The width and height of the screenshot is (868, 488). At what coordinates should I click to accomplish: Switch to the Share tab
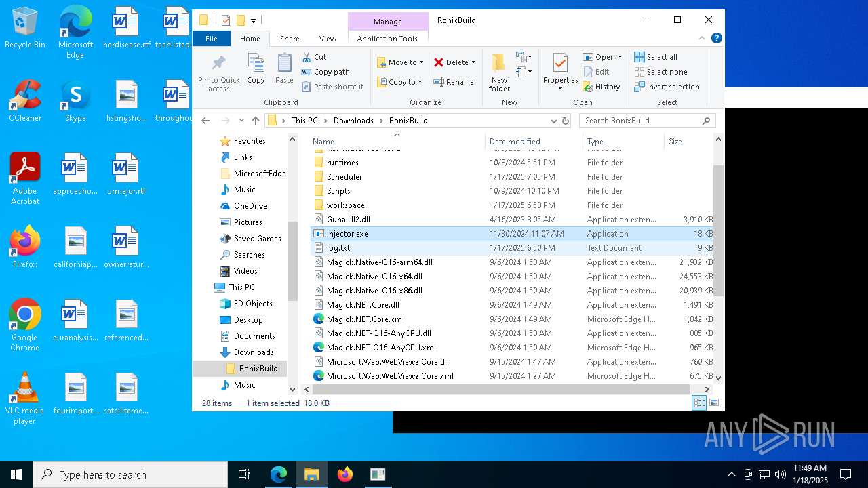(x=290, y=39)
